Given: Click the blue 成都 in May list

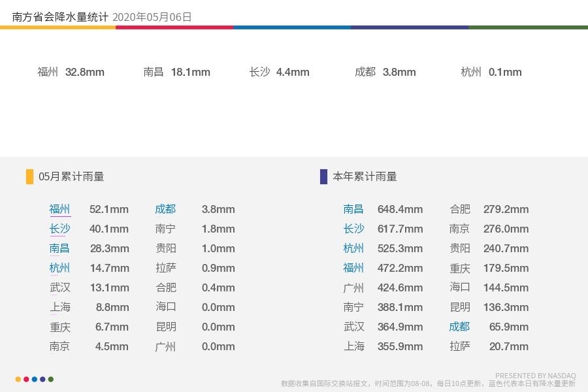Looking at the screenshot, I should [165, 209].
